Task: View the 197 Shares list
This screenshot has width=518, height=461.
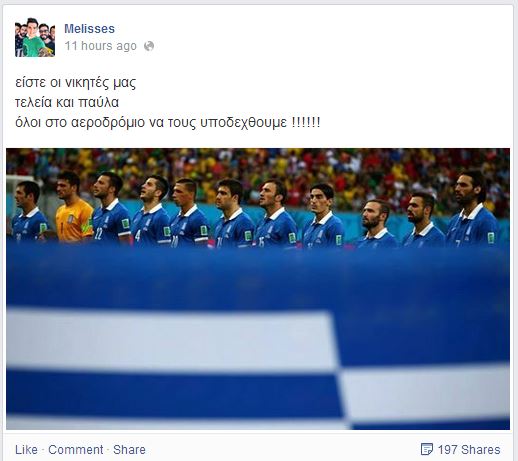Action: (x=469, y=450)
